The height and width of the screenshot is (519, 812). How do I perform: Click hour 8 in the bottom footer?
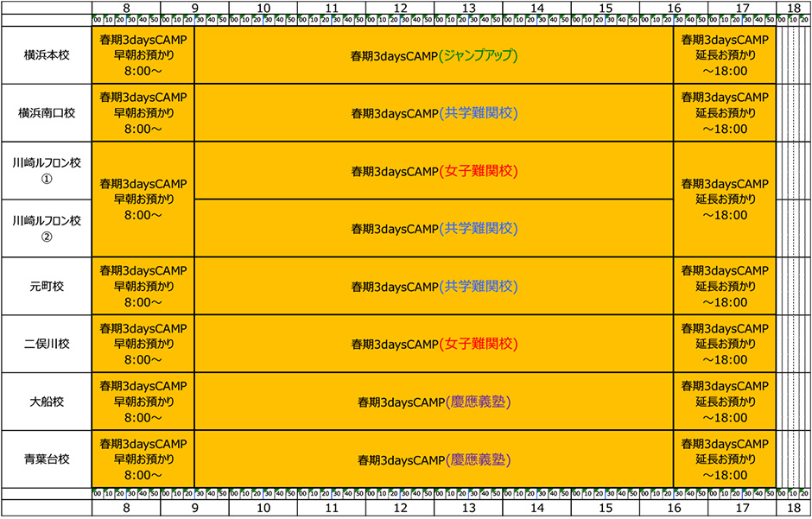pos(126,508)
